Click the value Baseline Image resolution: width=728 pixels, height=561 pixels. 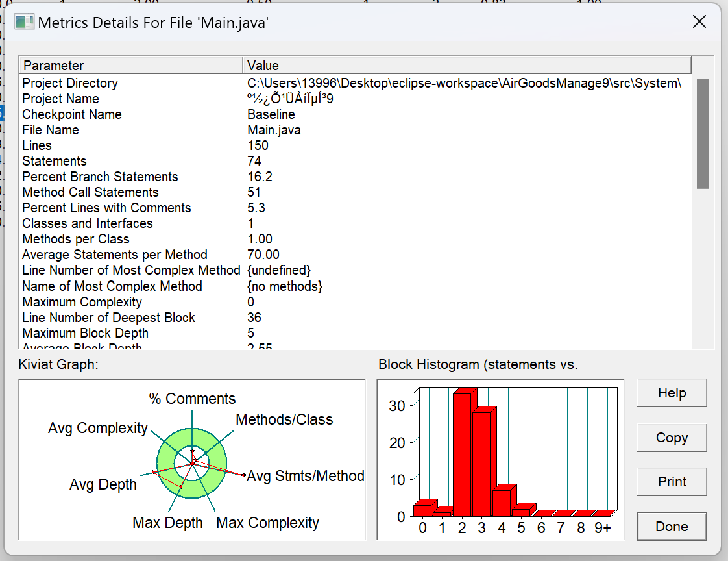[x=271, y=114]
